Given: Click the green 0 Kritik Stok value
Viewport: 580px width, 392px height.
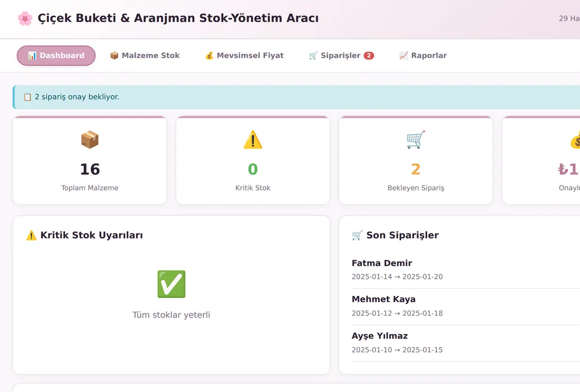Looking at the screenshot, I should point(253,169).
